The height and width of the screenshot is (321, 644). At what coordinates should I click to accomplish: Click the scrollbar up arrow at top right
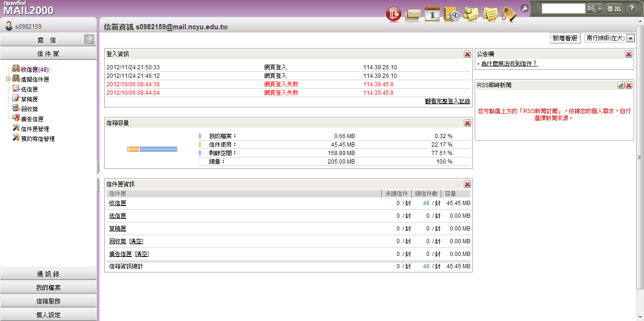pos(640,21)
